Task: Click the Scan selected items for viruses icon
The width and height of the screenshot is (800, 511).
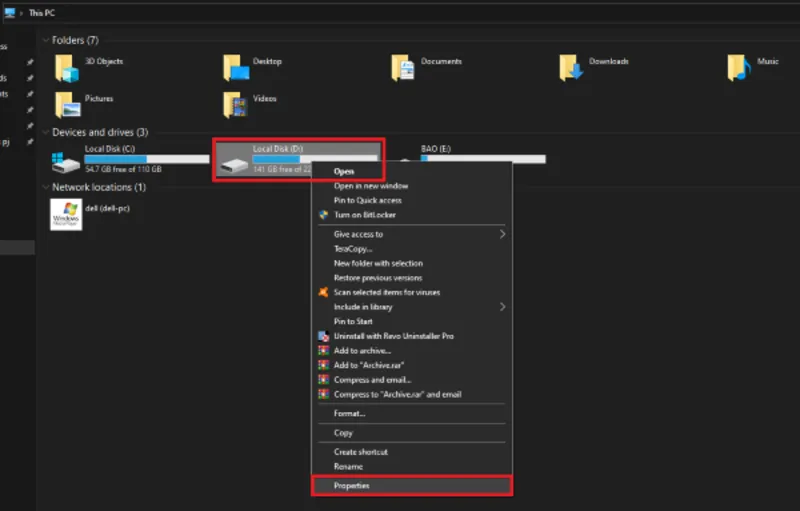Action: (x=323, y=292)
